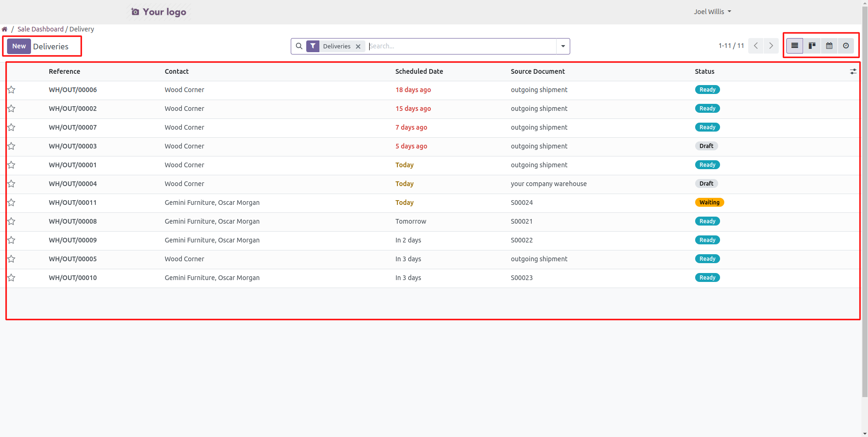The image size is (868, 437).
Task: Open record WH/OUT/00004
Action: 73,184
